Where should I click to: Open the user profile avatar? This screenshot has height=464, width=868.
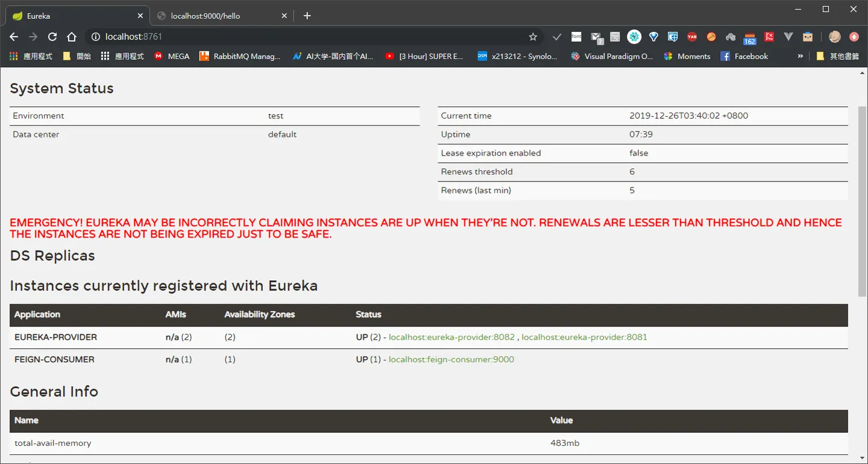point(835,37)
